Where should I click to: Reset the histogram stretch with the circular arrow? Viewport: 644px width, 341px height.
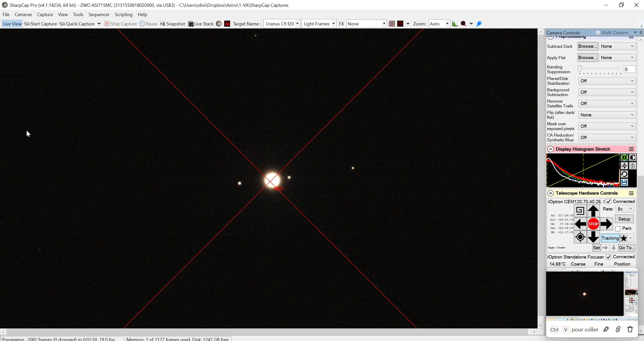click(x=624, y=174)
